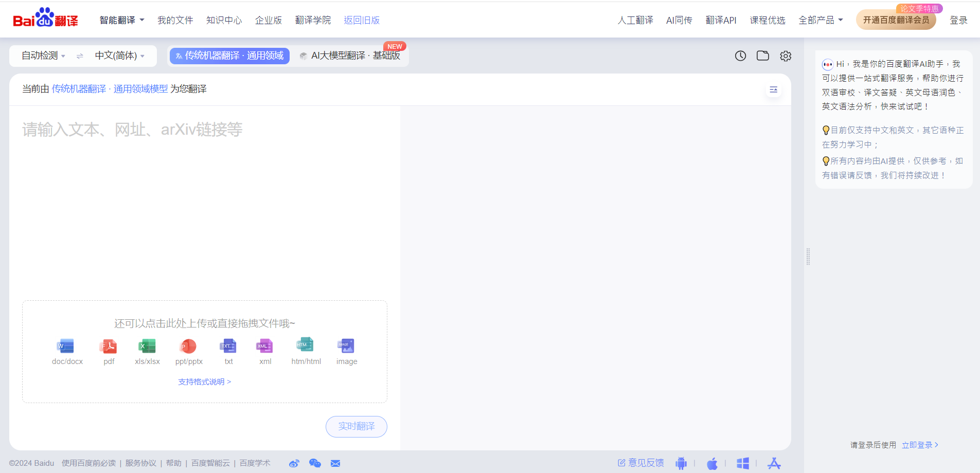This screenshot has width=980, height=473.
Task: Click the text input area placeholder
Action: pos(132,130)
